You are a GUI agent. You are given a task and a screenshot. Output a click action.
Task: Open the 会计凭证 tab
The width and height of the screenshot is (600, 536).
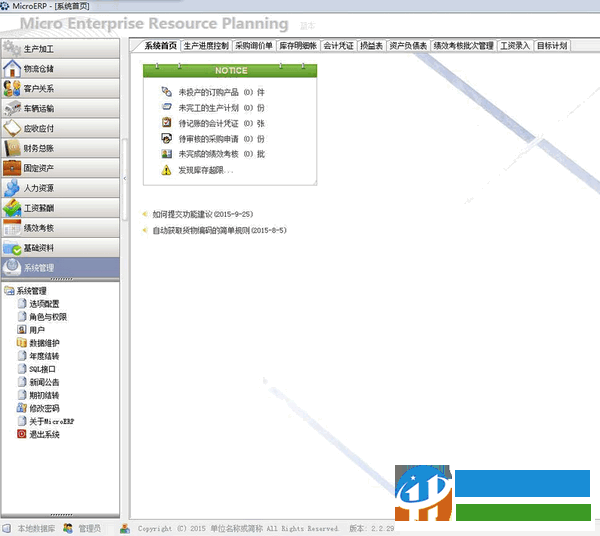338,46
